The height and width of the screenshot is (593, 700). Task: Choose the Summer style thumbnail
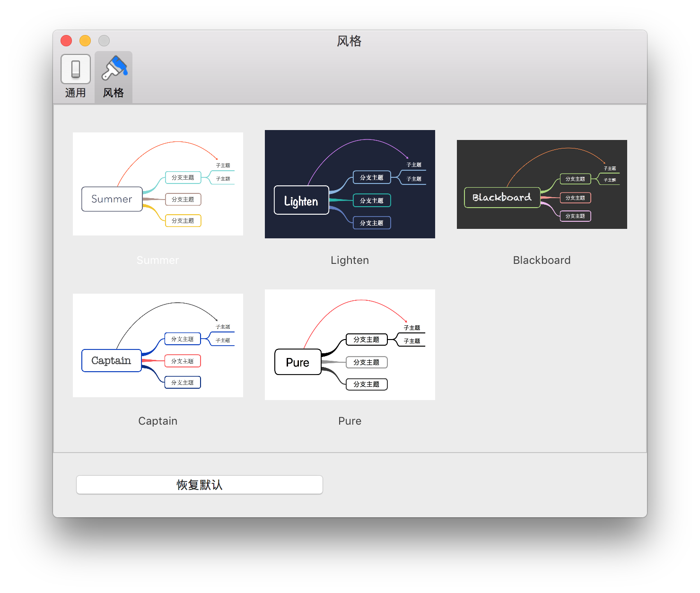click(158, 184)
